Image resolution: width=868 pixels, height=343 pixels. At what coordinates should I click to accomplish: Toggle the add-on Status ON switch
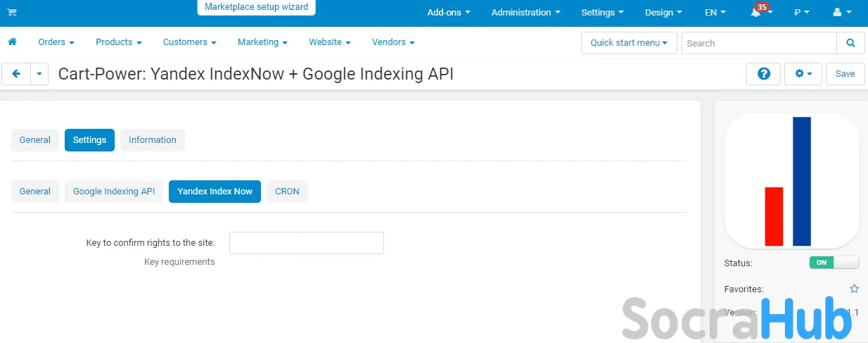pos(834,263)
